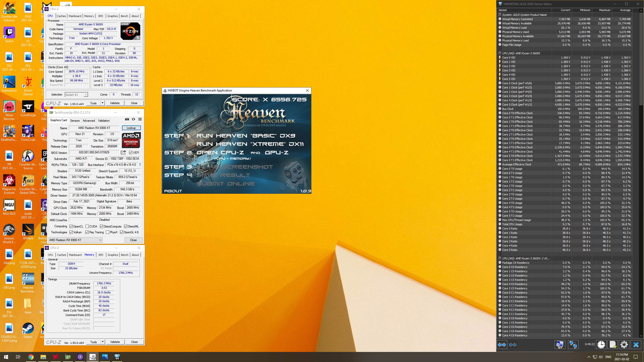644x362 pixels.
Task: Click CPU-Z icon in taskbar
Action: (80, 357)
